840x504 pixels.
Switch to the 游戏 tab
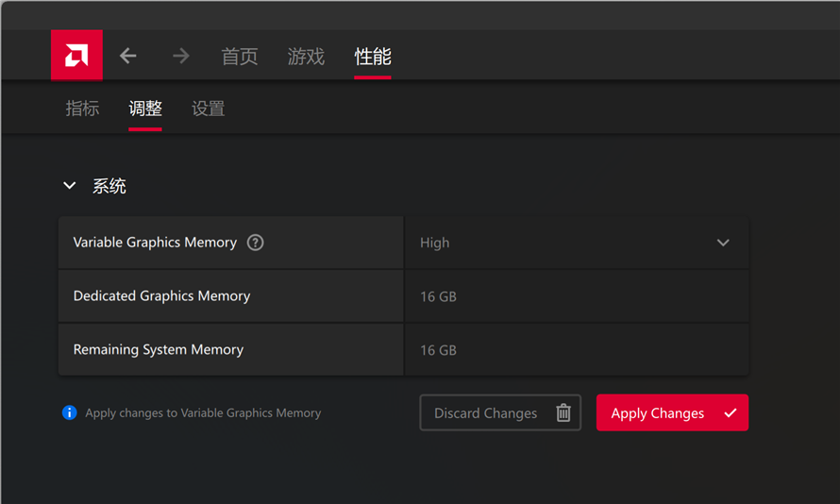coord(306,57)
